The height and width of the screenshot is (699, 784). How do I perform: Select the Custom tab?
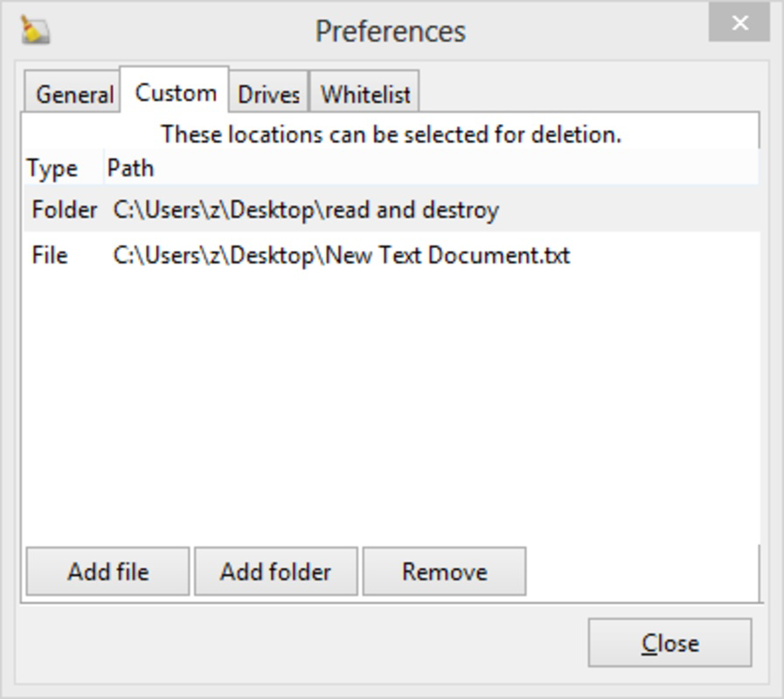tap(175, 92)
